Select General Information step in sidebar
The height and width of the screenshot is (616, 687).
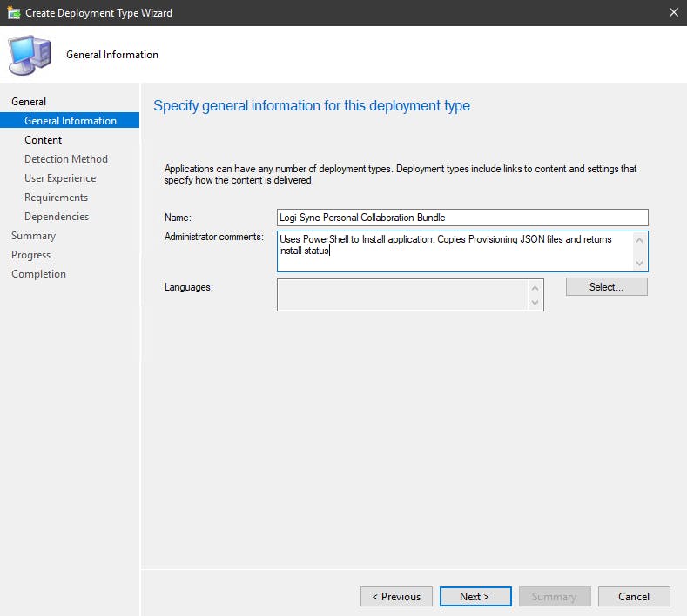tap(70, 120)
